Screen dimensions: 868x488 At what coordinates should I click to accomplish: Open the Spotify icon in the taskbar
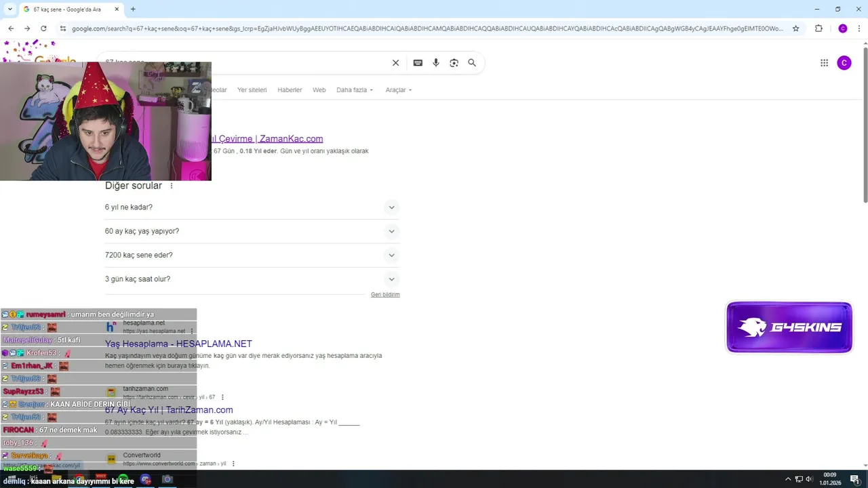[124, 480]
